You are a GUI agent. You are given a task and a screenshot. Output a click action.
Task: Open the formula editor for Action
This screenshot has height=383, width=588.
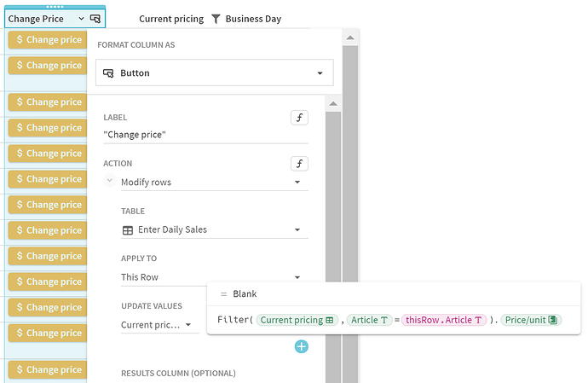tap(299, 164)
